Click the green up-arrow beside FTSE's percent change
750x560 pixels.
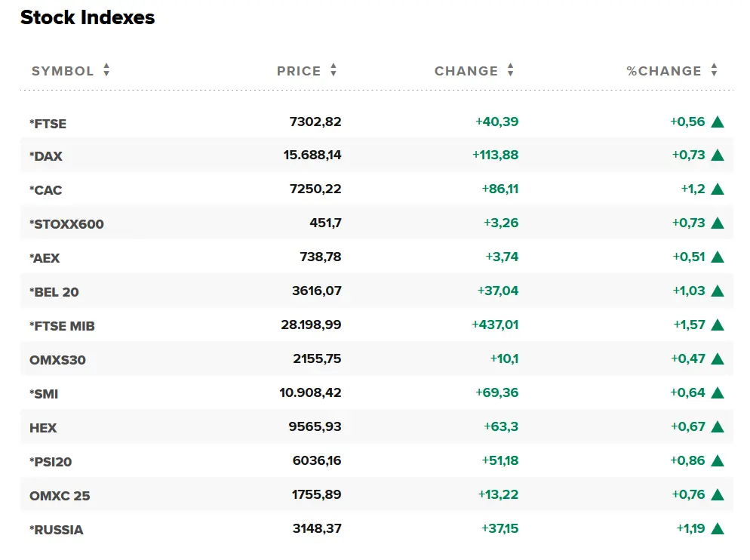point(719,122)
